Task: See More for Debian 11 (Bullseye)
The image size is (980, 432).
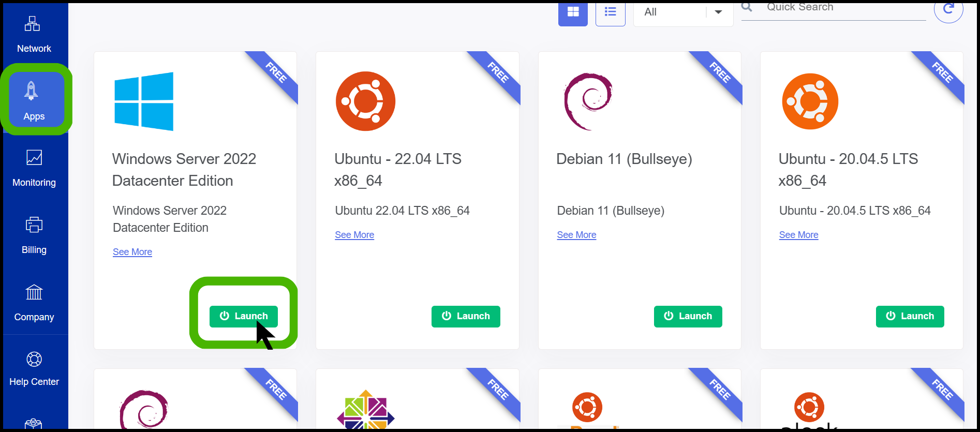Action: click(576, 235)
